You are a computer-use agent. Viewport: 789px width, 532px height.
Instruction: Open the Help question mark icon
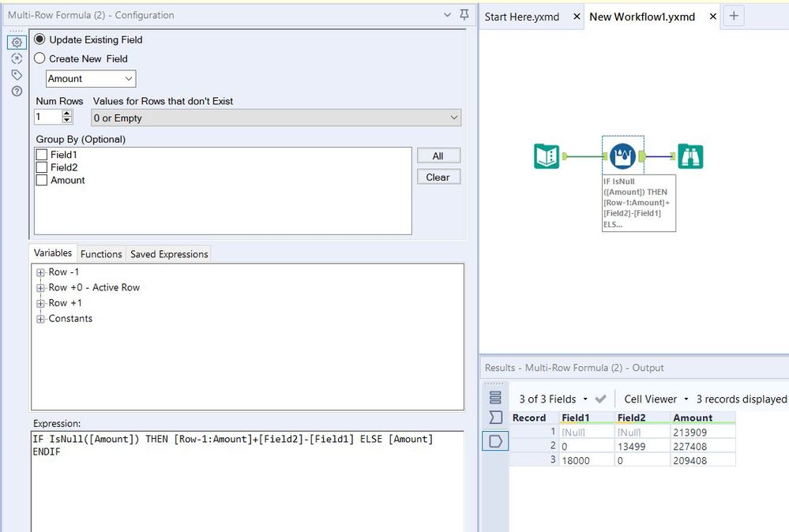click(x=17, y=91)
